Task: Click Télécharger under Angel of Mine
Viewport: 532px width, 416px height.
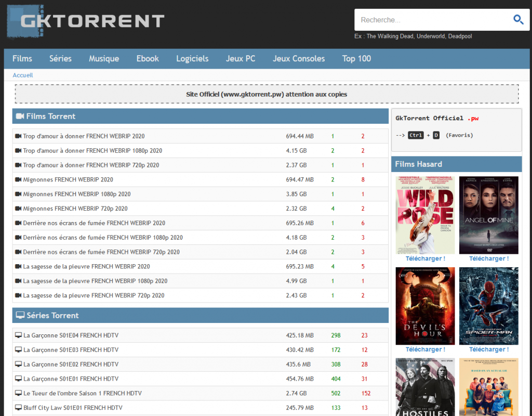Action: 489,259
